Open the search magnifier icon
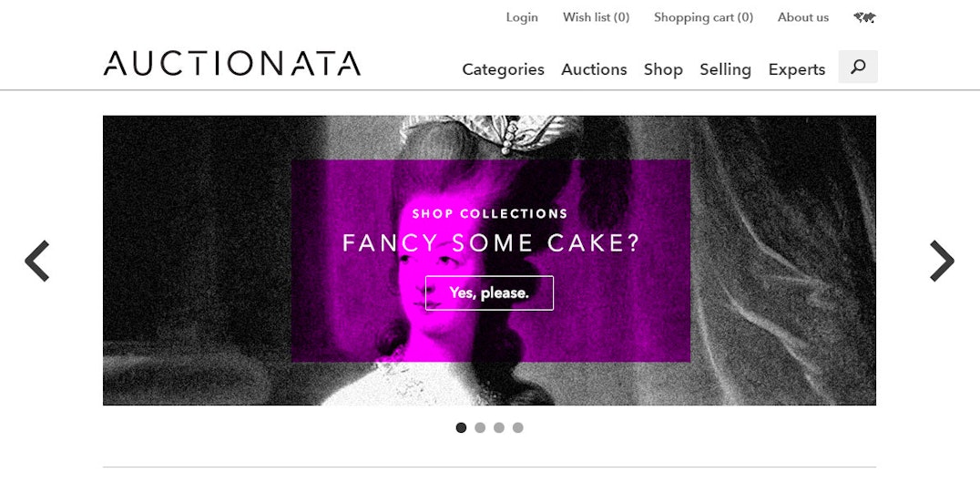Screen dimensions: 980x503 [858, 67]
